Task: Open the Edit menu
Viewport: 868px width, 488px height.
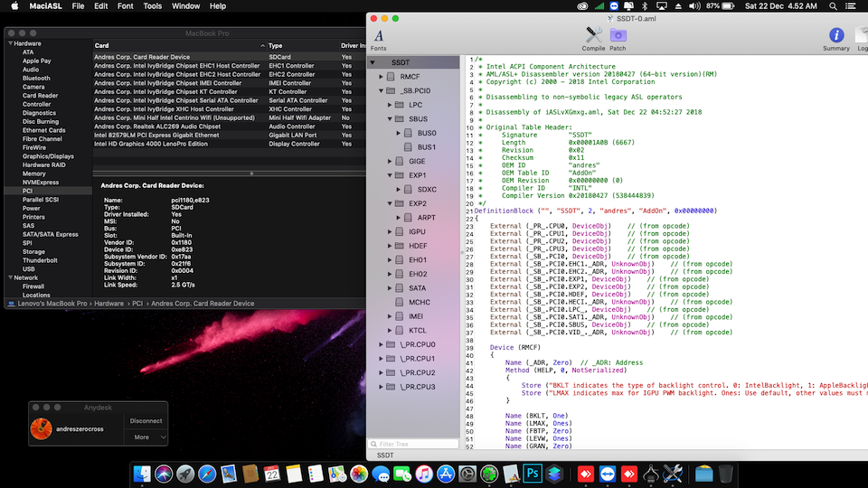Action: 100,6
